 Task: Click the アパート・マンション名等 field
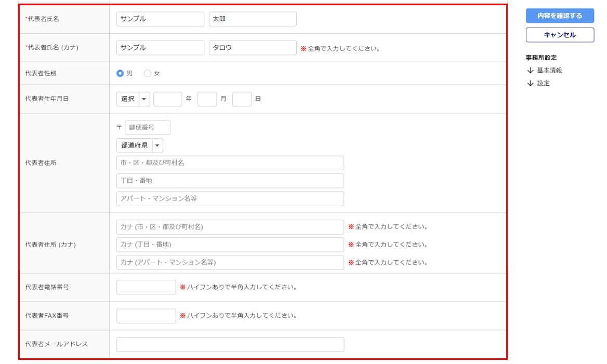(230, 198)
